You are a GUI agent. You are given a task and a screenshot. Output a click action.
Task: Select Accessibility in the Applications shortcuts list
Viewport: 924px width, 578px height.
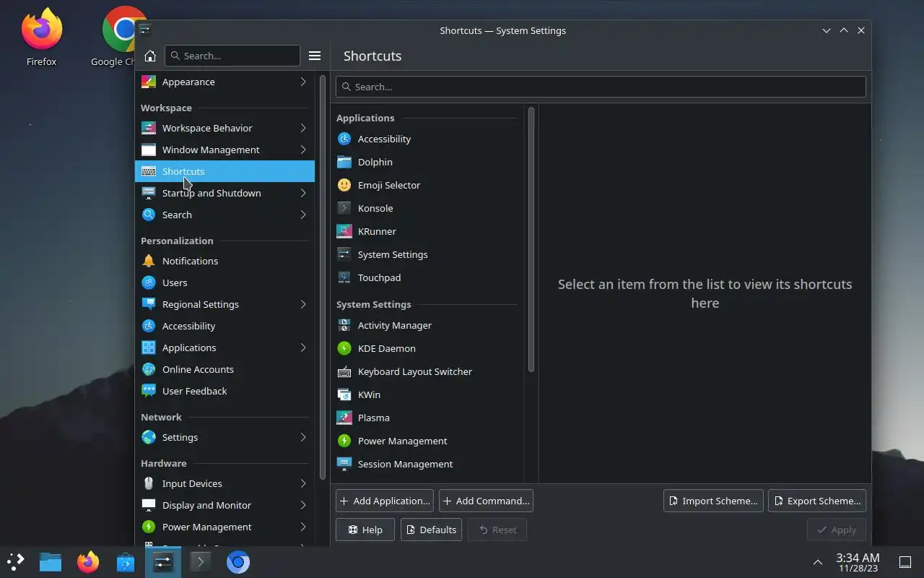427,139
